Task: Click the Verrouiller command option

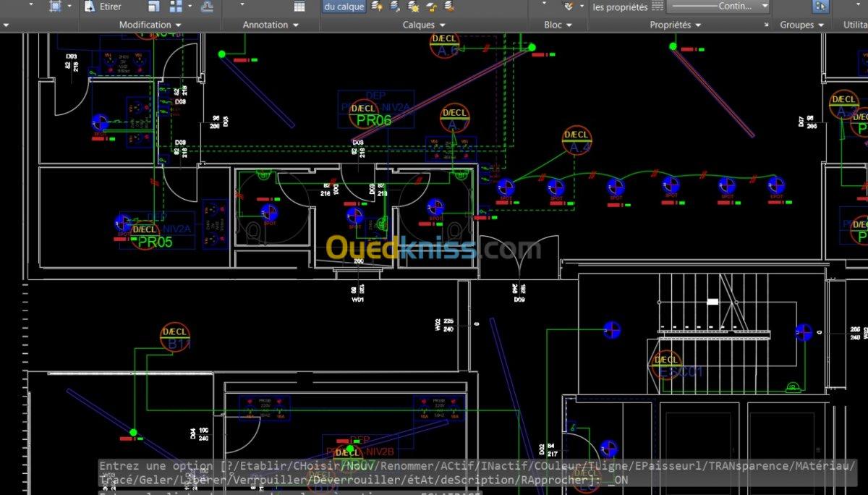Action: [x=270, y=480]
